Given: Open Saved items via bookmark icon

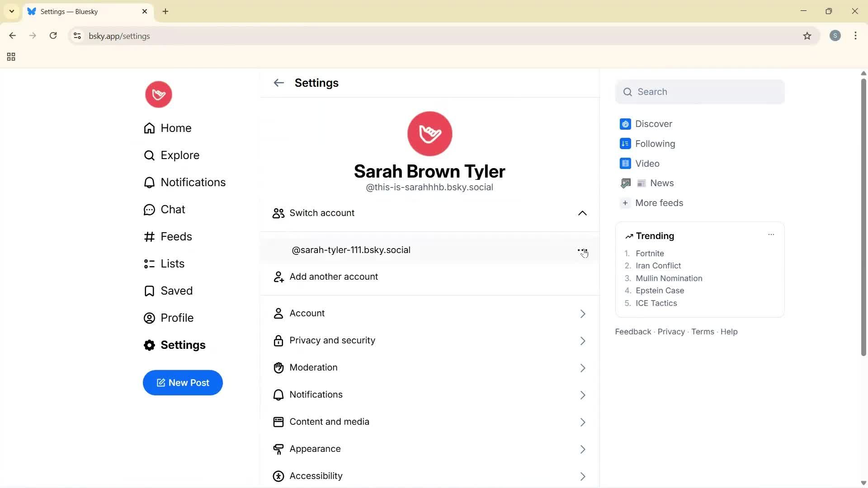Looking at the screenshot, I should point(149,291).
